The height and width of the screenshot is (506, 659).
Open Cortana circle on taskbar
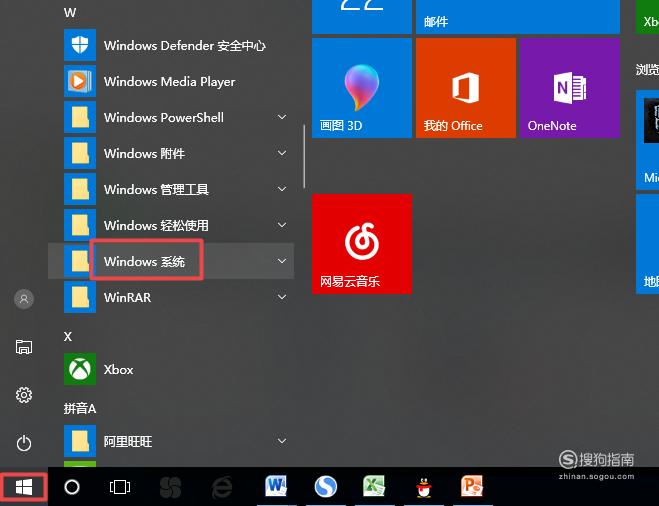click(x=72, y=487)
